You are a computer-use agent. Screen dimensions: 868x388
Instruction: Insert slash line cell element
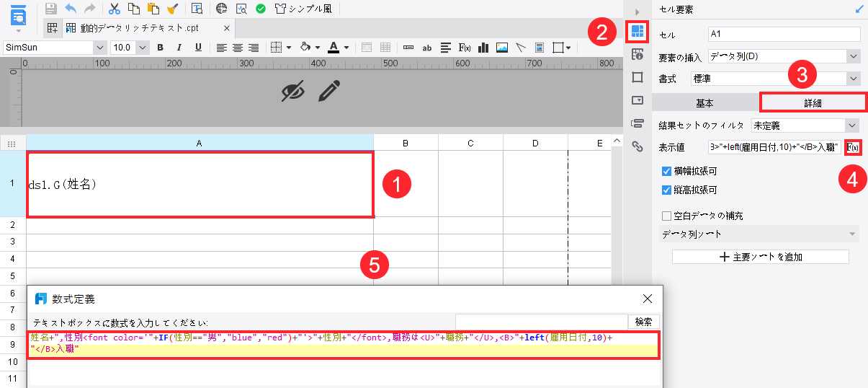(x=521, y=48)
